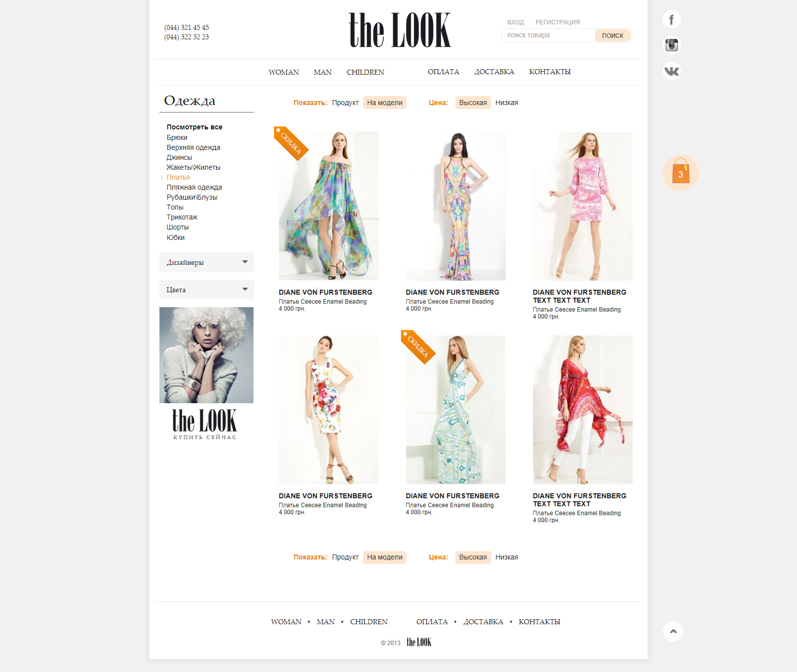Image resolution: width=797 pixels, height=672 pixels.
Task: Open КОНТАКТЫ page in top navigation
Action: [550, 72]
